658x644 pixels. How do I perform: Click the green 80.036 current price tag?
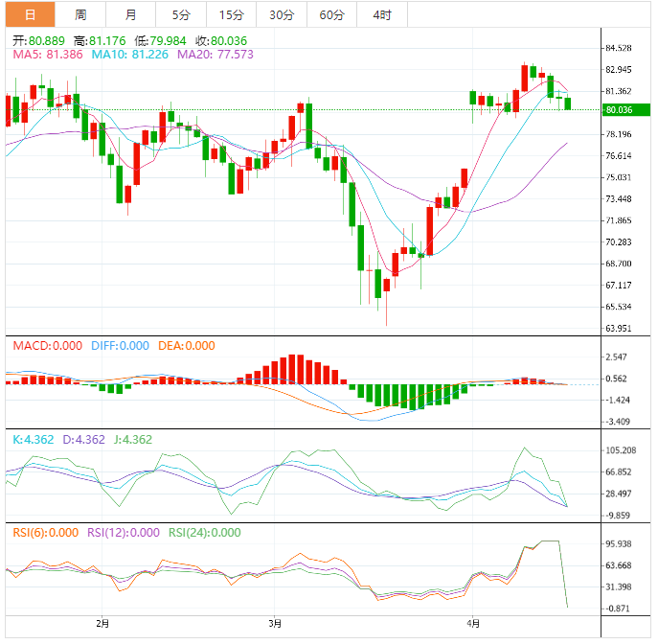[626, 110]
